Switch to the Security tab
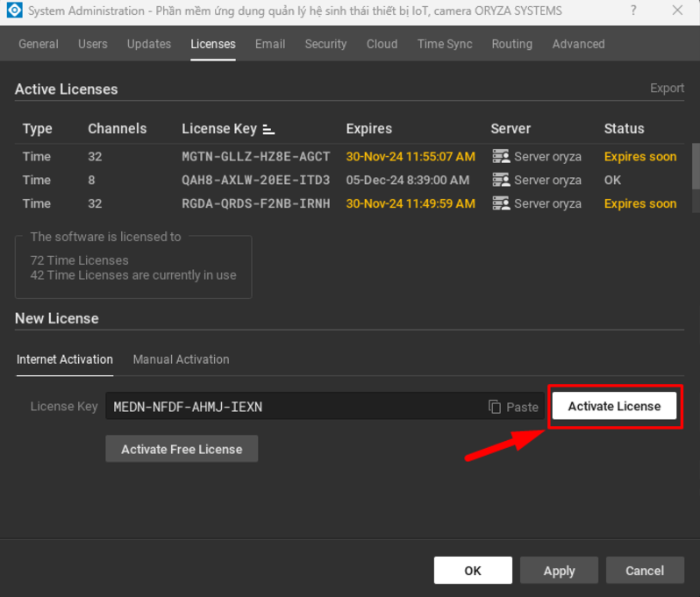The height and width of the screenshot is (597, 700). tap(326, 44)
